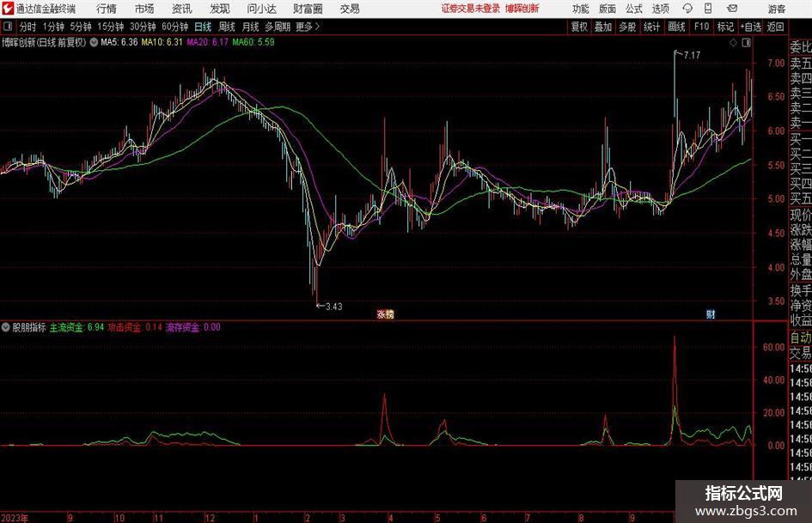Screen dimensions: 812x523
Task: Open the 问小达 menu
Action: tap(261, 9)
